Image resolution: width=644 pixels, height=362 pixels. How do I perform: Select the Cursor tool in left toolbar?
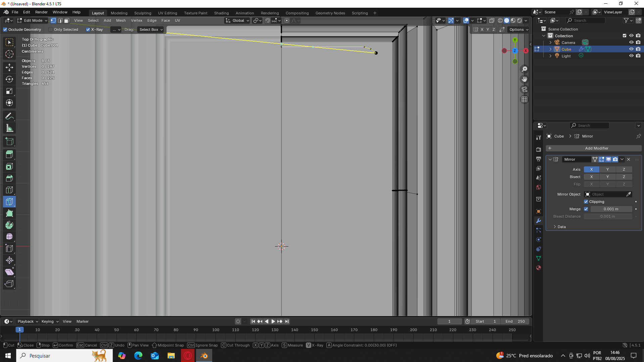(9, 54)
